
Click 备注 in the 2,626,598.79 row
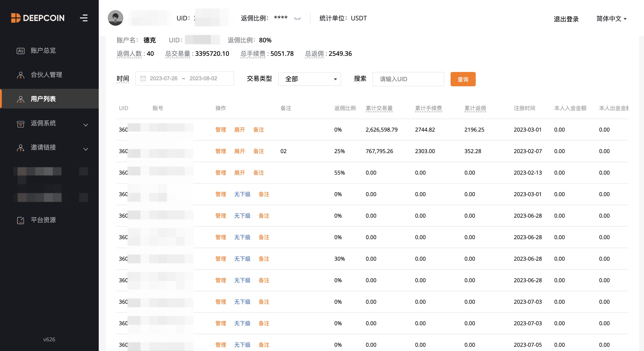coord(258,130)
